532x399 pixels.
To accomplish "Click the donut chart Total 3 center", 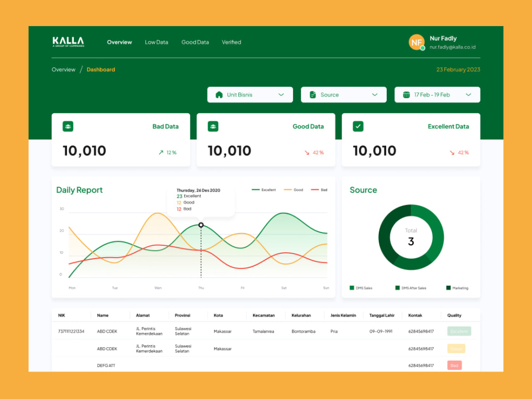I will 411,237.
